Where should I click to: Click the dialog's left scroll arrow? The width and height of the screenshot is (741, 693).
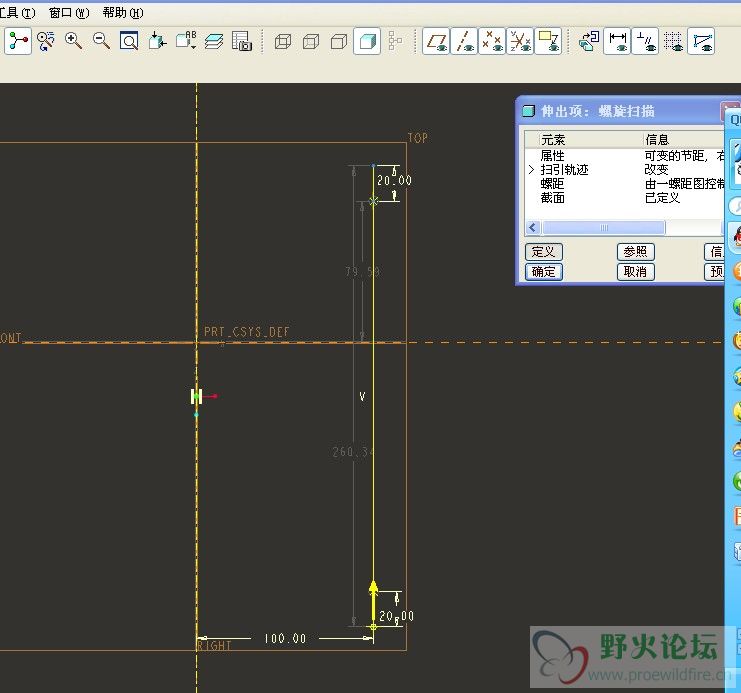coord(533,227)
